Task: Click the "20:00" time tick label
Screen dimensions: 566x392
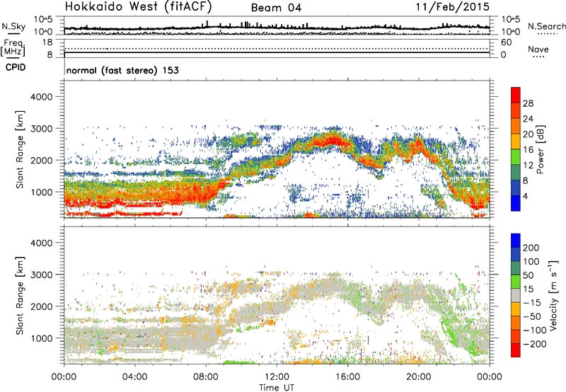Action: (419, 377)
